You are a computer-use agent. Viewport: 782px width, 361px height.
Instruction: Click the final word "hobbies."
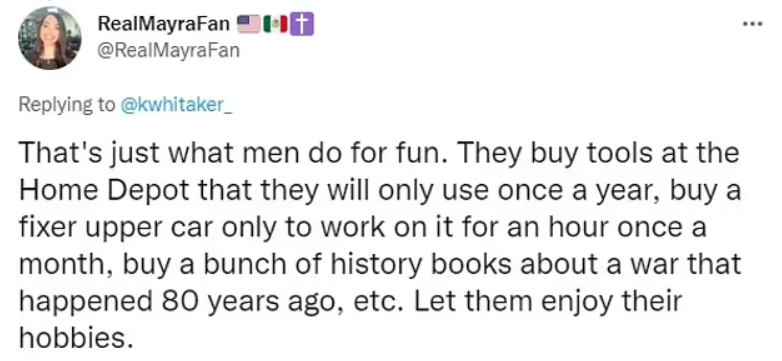point(76,339)
